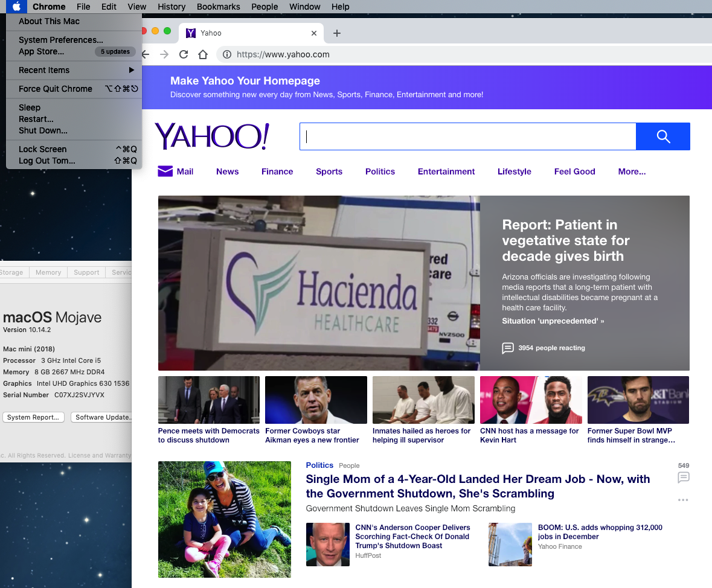This screenshot has width=712, height=588.
Task: Open comments icon for 3954 people reacting
Action: click(x=508, y=348)
